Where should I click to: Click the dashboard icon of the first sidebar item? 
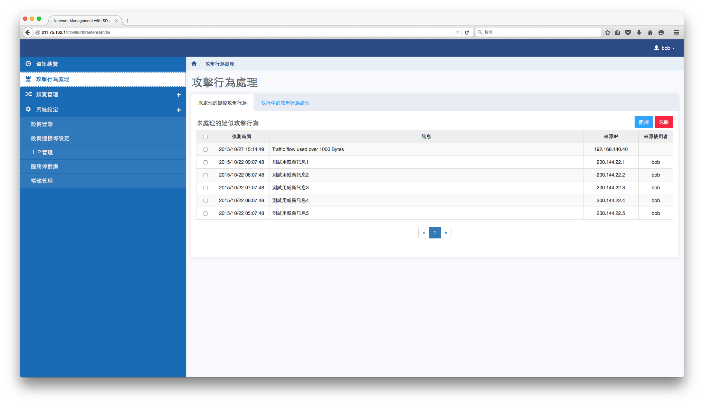point(28,64)
